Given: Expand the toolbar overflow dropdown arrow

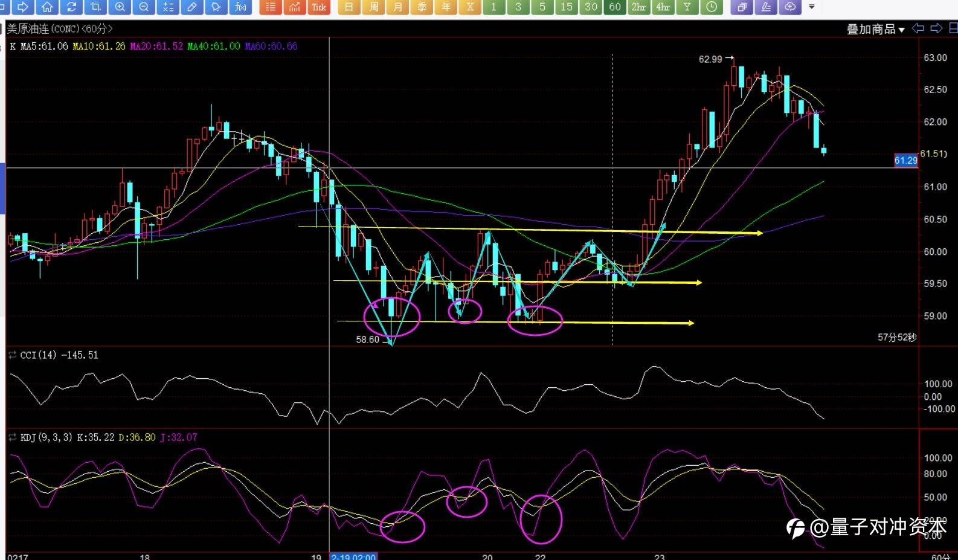Looking at the screenshot, I should click(812, 7).
